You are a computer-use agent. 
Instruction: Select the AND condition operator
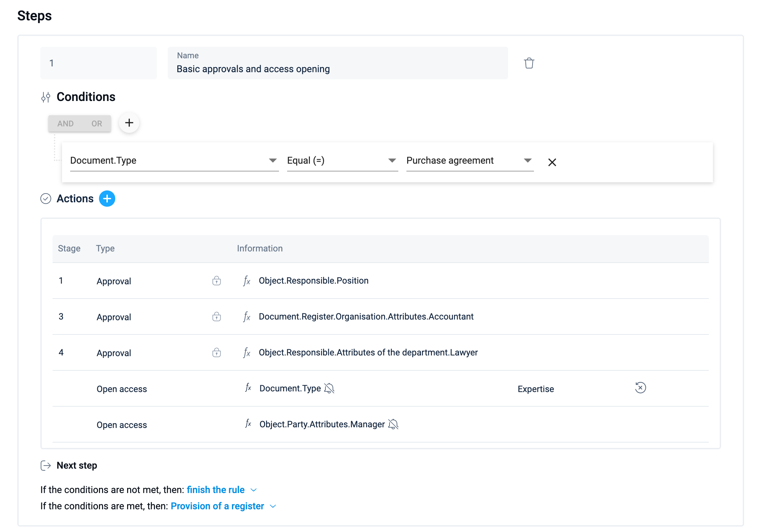pyautogui.click(x=65, y=124)
